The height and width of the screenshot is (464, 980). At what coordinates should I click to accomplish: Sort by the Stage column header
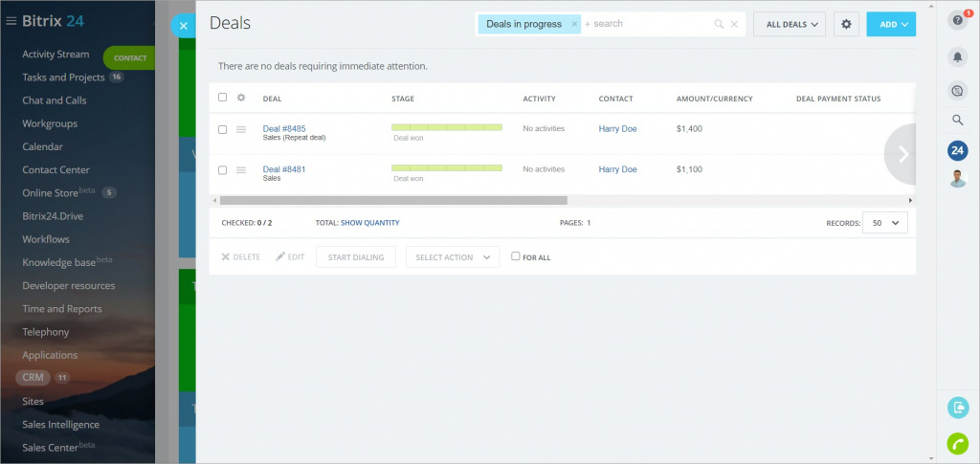point(403,99)
